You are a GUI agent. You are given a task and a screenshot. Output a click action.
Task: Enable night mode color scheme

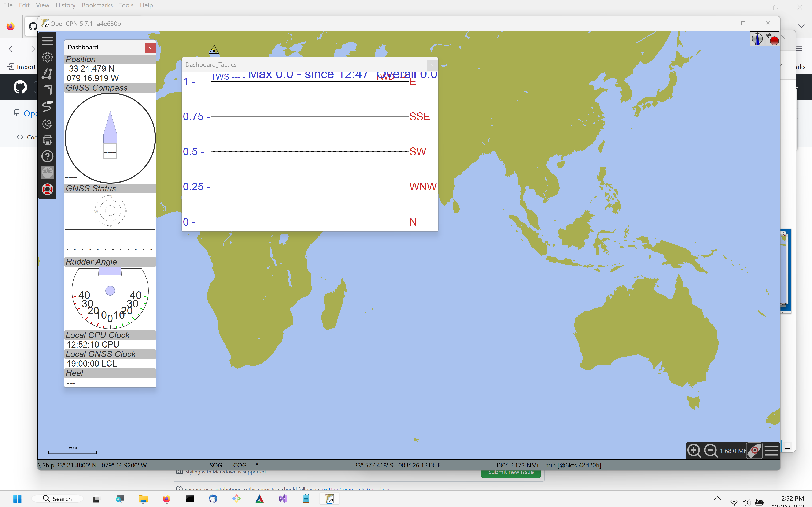[x=47, y=123]
